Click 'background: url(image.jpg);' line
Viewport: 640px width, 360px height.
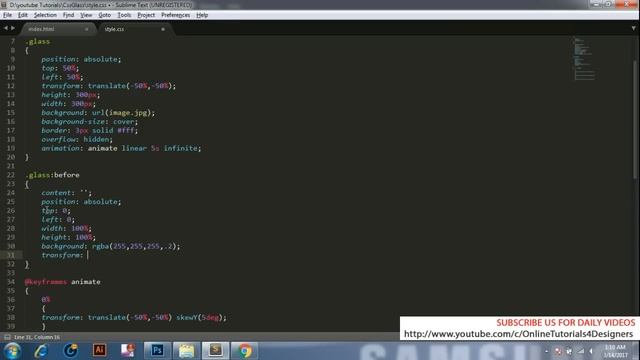[98, 113]
